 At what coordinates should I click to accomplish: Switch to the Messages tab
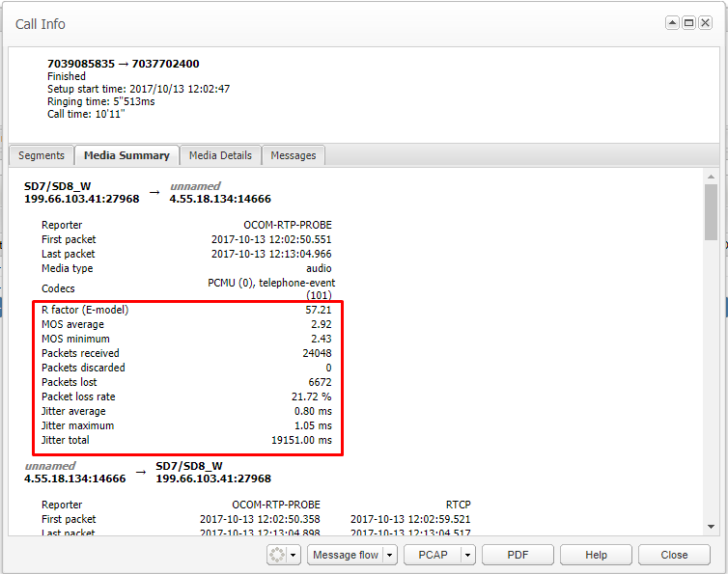(294, 155)
